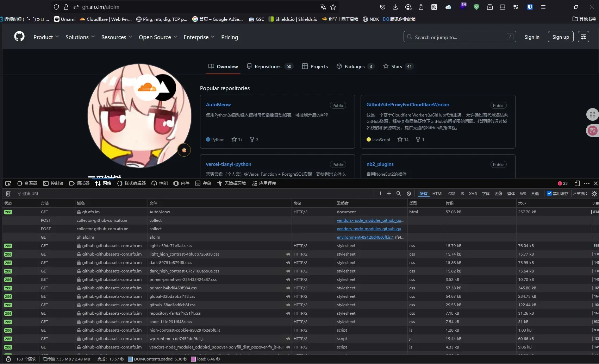599x364 pixels.
Task: Open network settings gear icon
Action: (594, 194)
